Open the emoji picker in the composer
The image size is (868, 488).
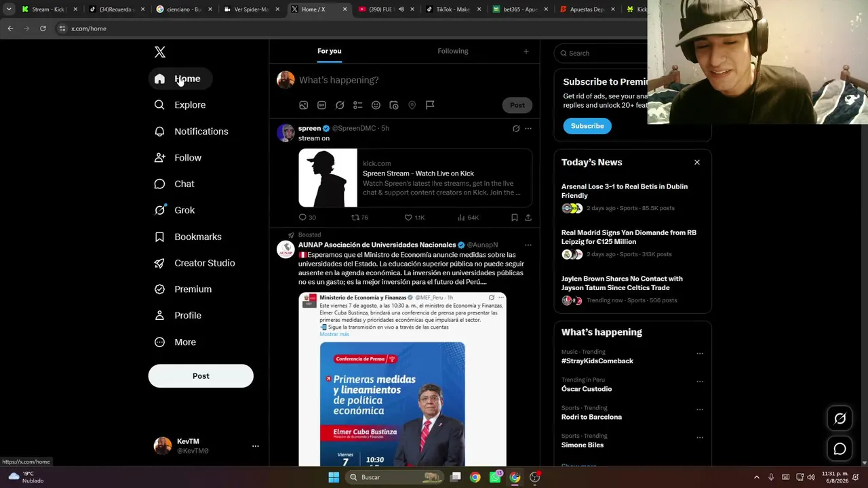click(376, 105)
